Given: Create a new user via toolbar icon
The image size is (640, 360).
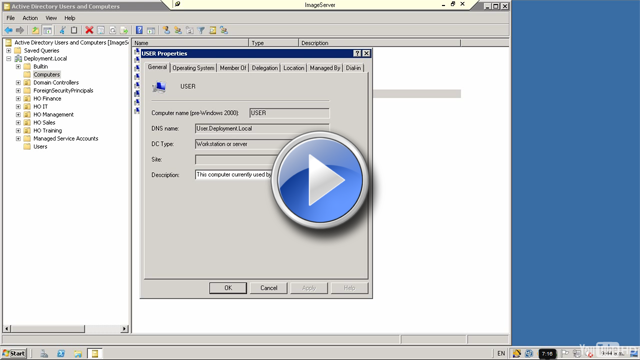Looking at the screenshot, I should click(x=166, y=30).
